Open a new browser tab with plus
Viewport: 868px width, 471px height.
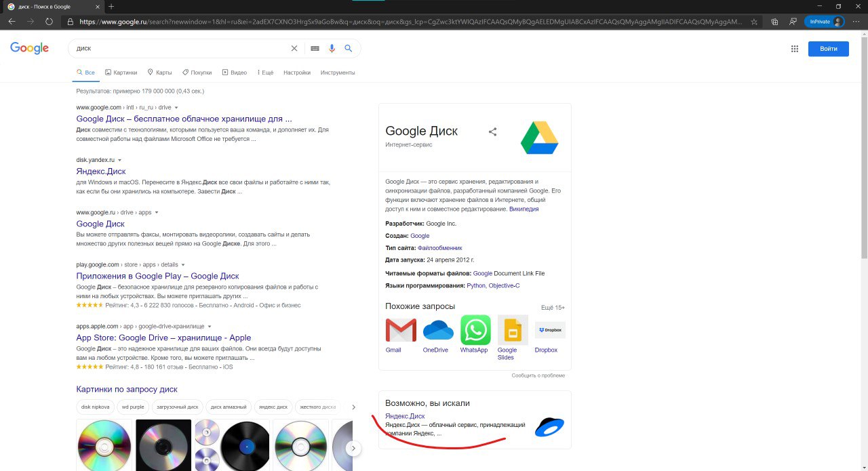point(111,6)
